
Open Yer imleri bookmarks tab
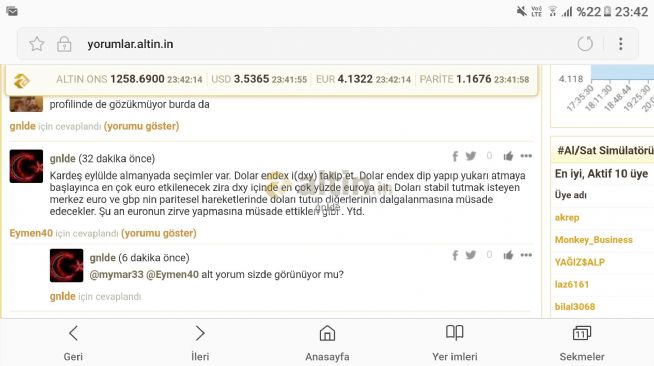[x=455, y=343]
